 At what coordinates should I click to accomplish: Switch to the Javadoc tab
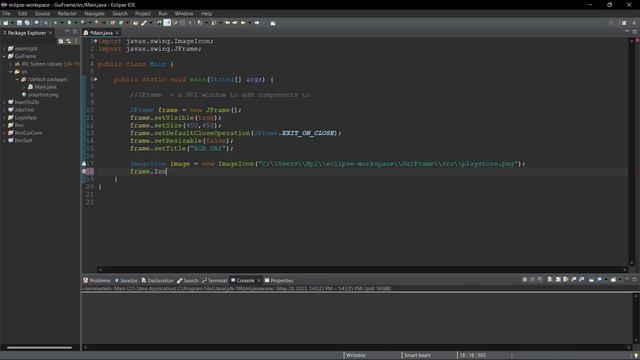click(x=126, y=280)
